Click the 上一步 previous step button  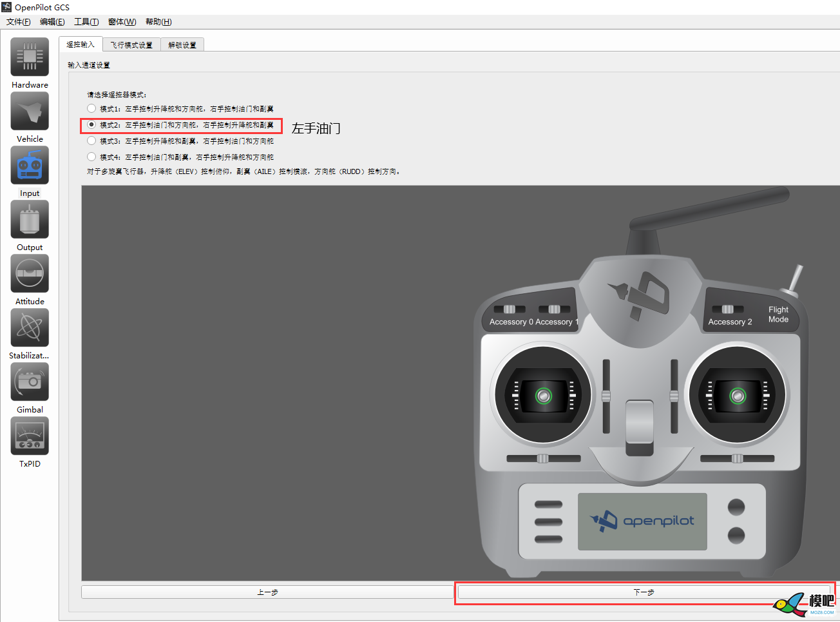(x=267, y=592)
